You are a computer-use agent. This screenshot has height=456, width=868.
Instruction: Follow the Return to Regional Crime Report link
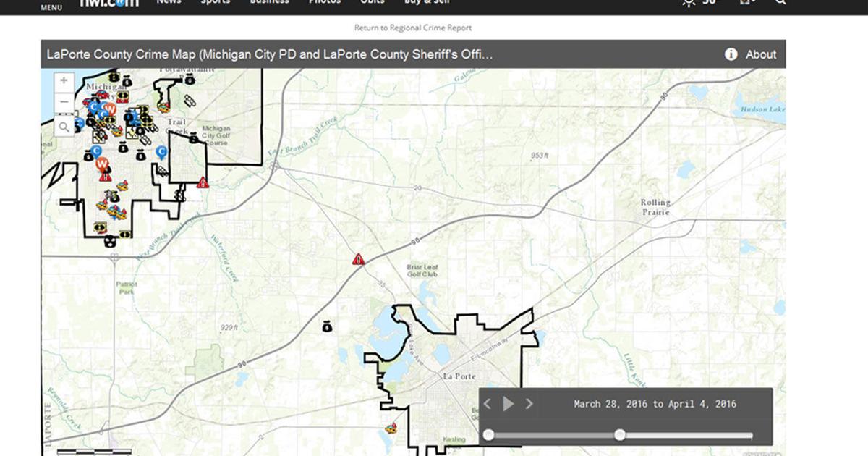click(x=413, y=28)
